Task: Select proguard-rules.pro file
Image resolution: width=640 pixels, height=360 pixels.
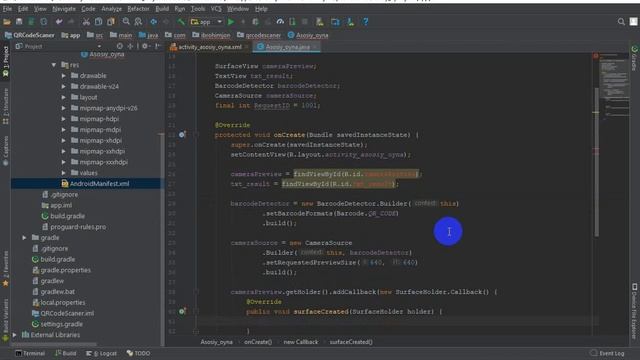Action: coord(78,227)
